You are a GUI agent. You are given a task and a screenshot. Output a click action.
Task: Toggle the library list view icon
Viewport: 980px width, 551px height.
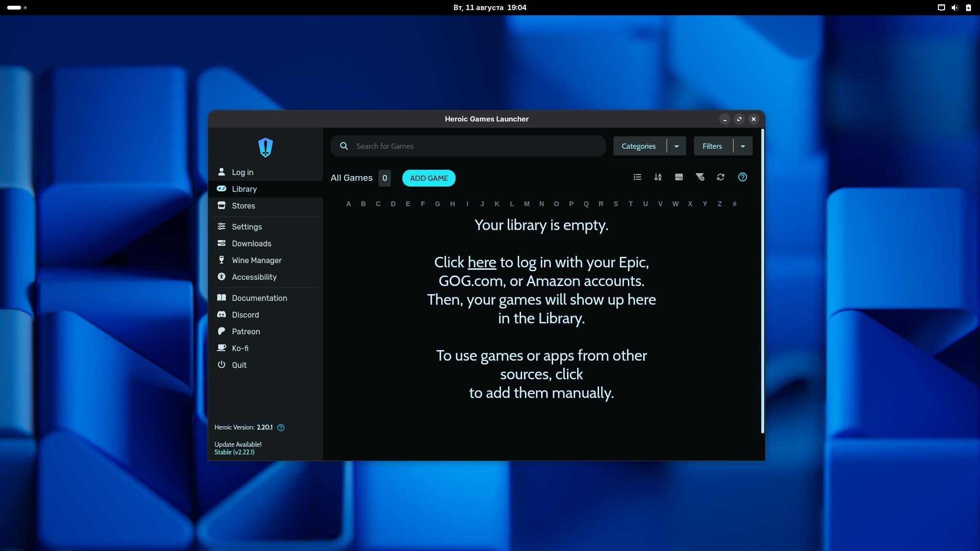[637, 177]
